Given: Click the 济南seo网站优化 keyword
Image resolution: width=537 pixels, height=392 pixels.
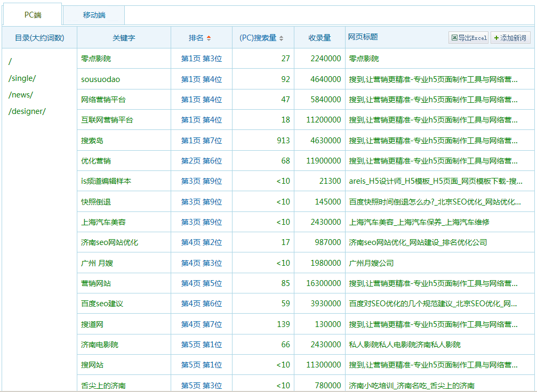Looking at the screenshot, I should 109,242.
